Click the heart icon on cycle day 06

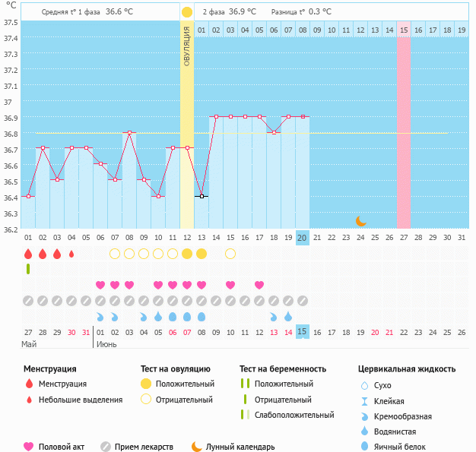[x=100, y=285]
